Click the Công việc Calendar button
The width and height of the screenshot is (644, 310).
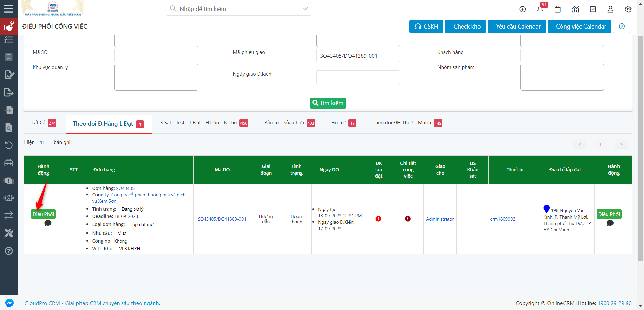click(x=580, y=27)
